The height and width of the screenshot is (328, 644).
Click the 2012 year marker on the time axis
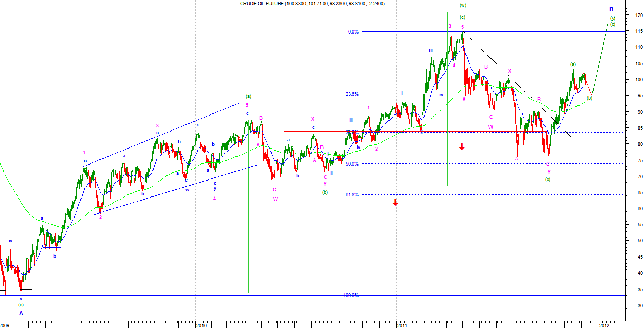tap(604, 325)
